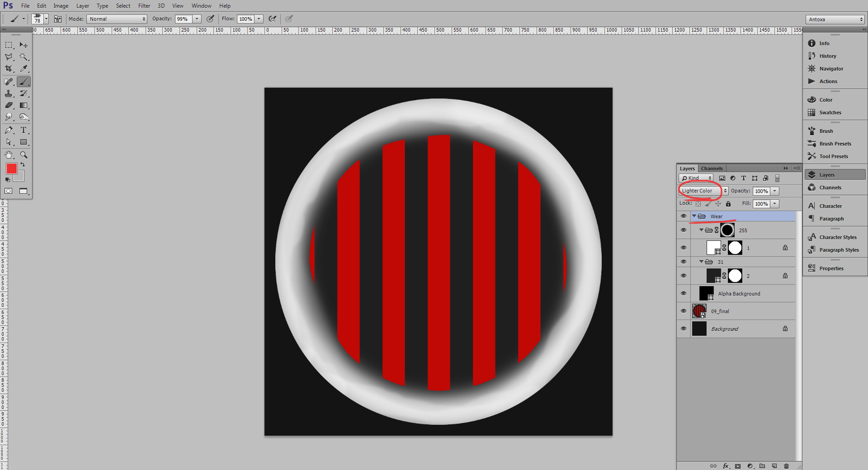This screenshot has width=868, height=470.
Task: Select the Horizontal Type tool
Action: 24,130
